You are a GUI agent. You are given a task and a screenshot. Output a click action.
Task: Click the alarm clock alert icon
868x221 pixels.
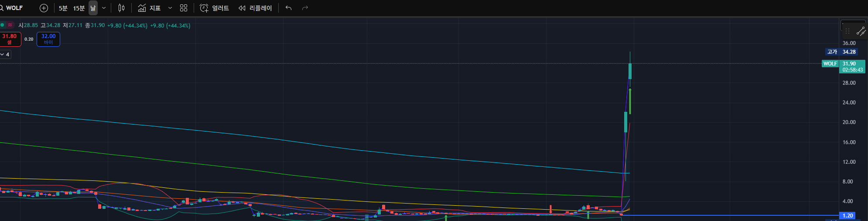204,8
